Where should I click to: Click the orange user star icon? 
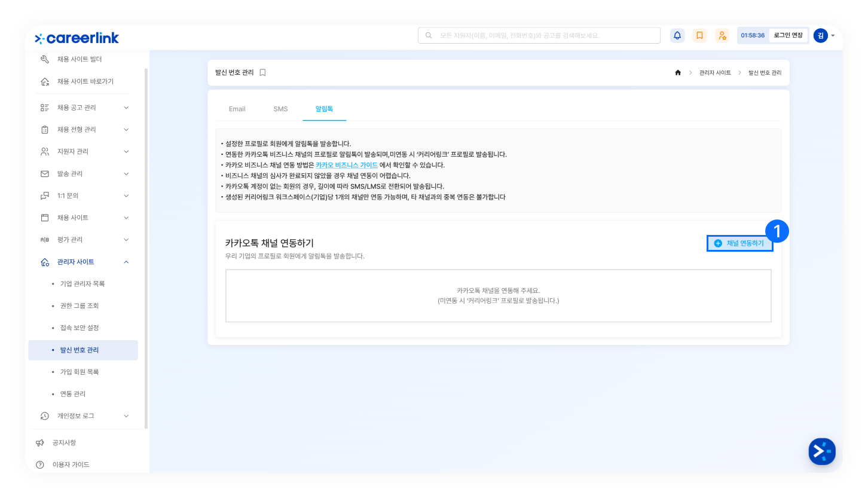coord(722,35)
